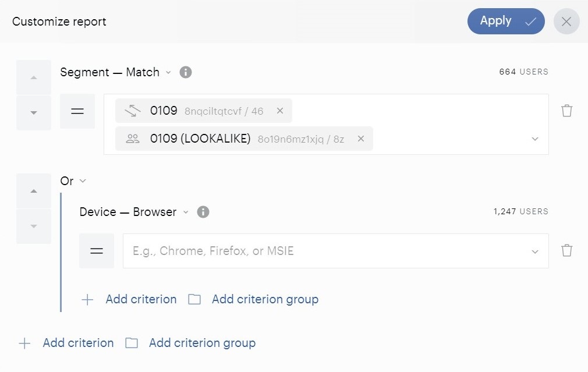The height and width of the screenshot is (372, 588).
Task: Move the Segment — Match criterion down
Action: pyautogui.click(x=34, y=113)
